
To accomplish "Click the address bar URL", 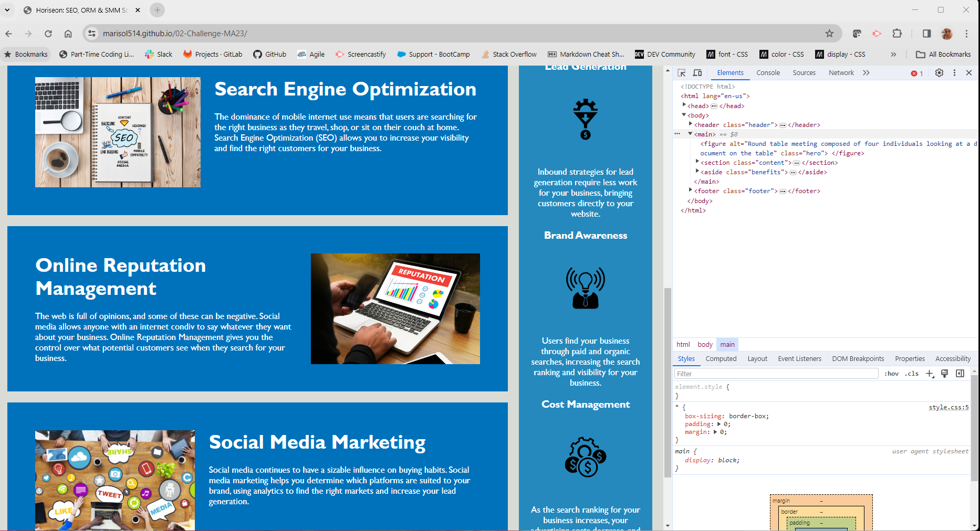I will pyautogui.click(x=175, y=34).
